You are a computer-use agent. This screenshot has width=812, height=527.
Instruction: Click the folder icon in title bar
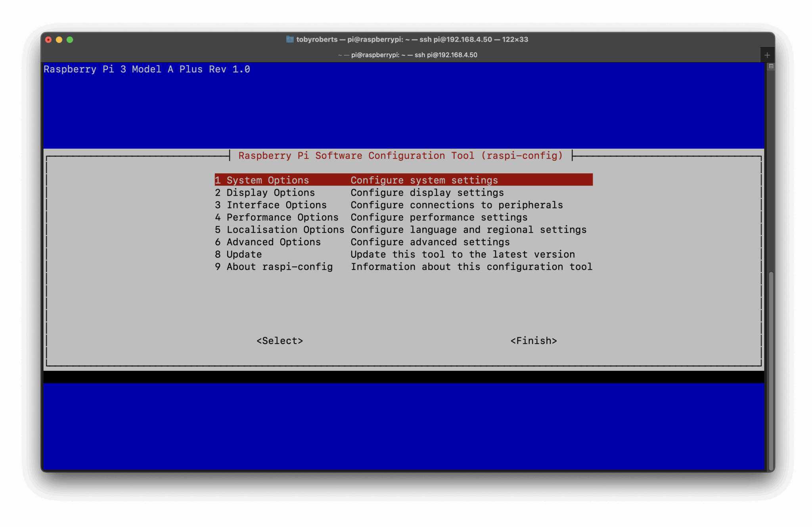(290, 39)
